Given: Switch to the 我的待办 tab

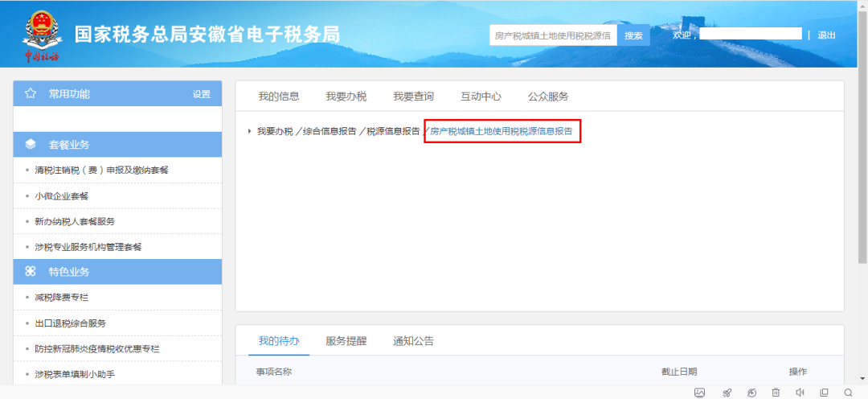Looking at the screenshot, I should [x=279, y=341].
